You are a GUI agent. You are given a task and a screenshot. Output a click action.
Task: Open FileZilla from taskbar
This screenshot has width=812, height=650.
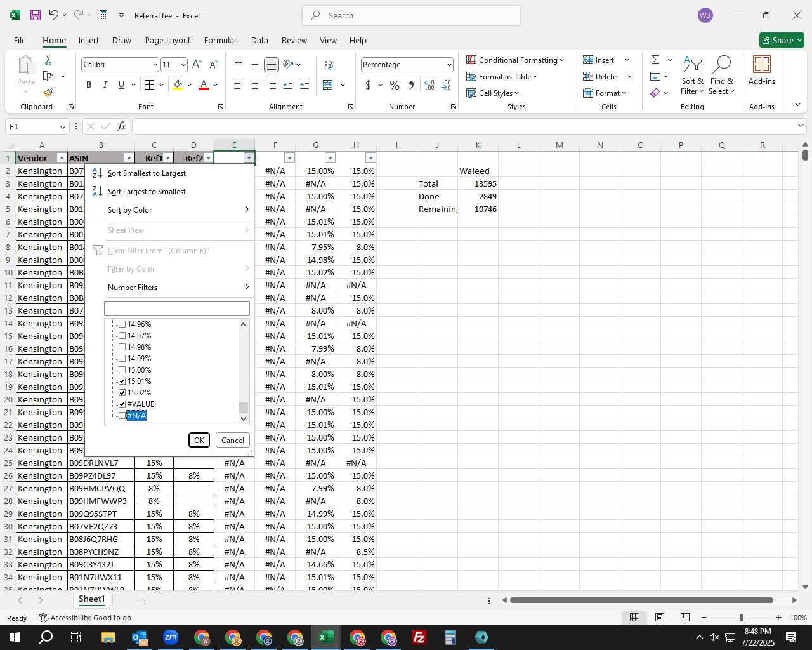(x=419, y=637)
